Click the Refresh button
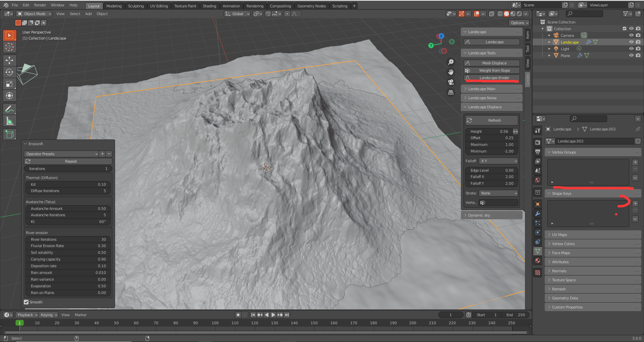644x342 pixels. point(492,120)
